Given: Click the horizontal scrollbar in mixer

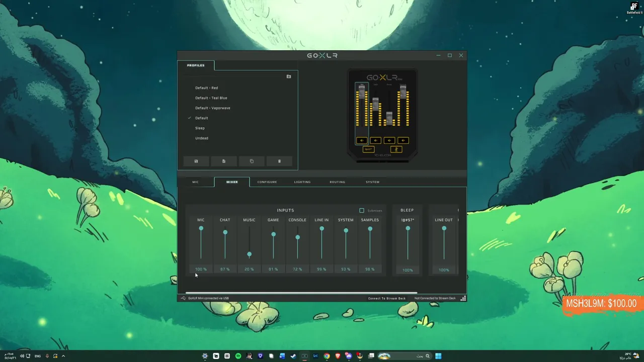Looking at the screenshot, I should 301,293.
